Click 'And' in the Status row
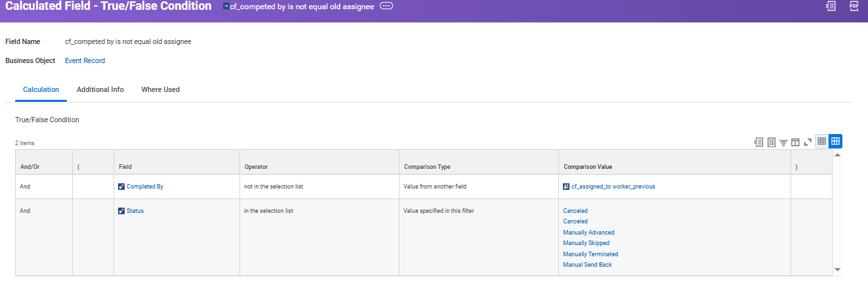The width and height of the screenshot is (868, 295). coord(25,211)
